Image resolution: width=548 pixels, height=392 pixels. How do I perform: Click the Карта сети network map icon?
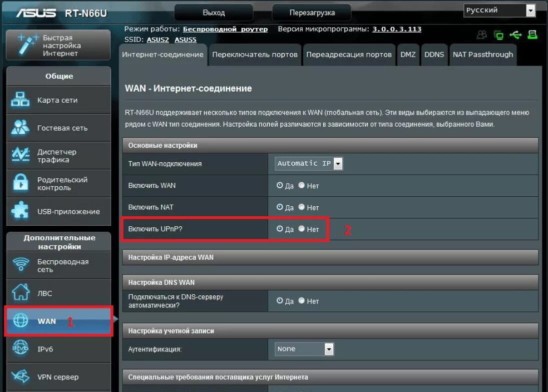(x=20, y=100)
